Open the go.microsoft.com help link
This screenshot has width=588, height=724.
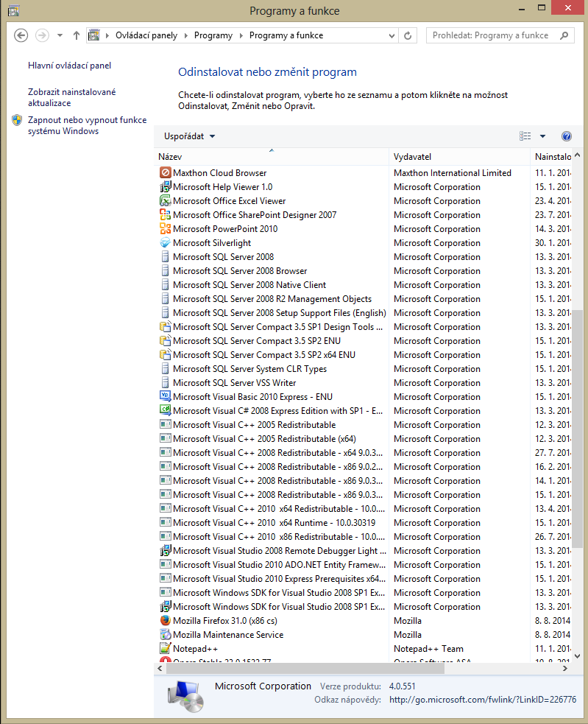(x=483, y=700)
